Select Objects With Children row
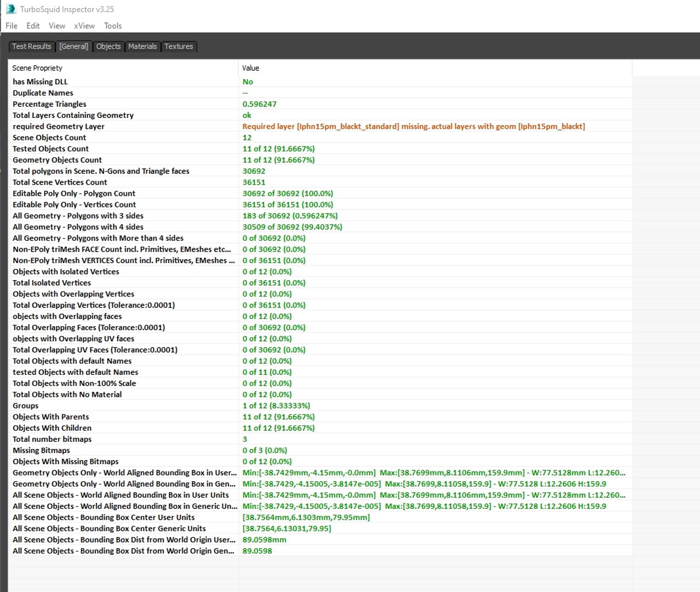 320,429
